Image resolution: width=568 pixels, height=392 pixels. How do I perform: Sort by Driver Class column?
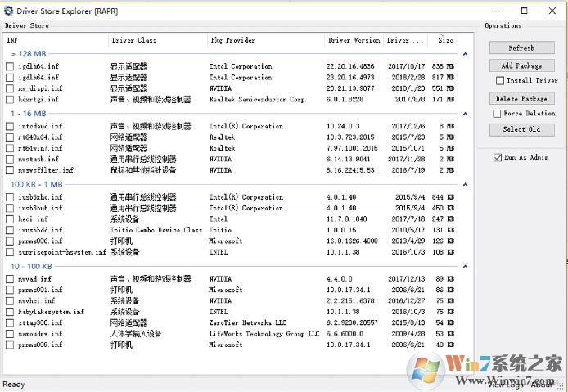coord(158,40)
